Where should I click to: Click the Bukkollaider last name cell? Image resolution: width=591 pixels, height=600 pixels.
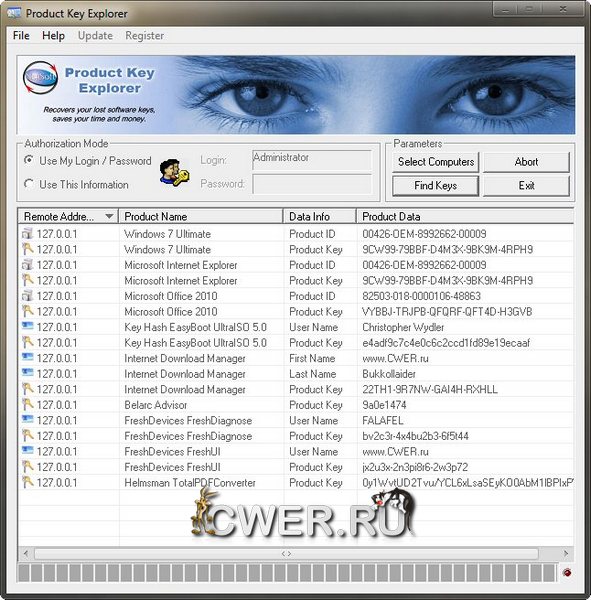[389, 374]
